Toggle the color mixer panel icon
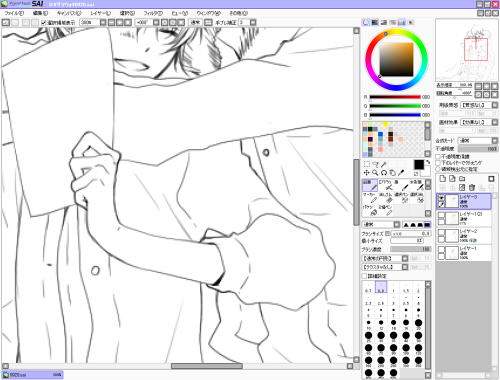The height and width of the screenshot is (380, 500). 393,22
